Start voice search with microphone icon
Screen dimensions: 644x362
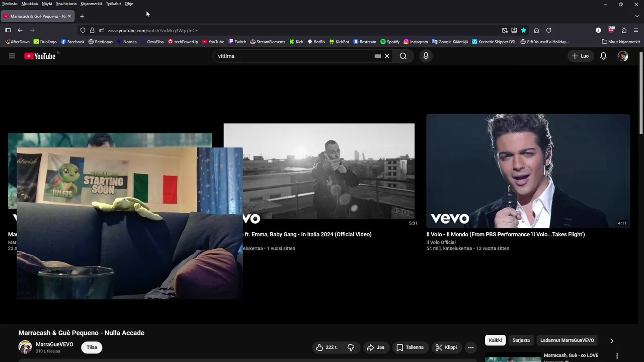pos(426,56)
